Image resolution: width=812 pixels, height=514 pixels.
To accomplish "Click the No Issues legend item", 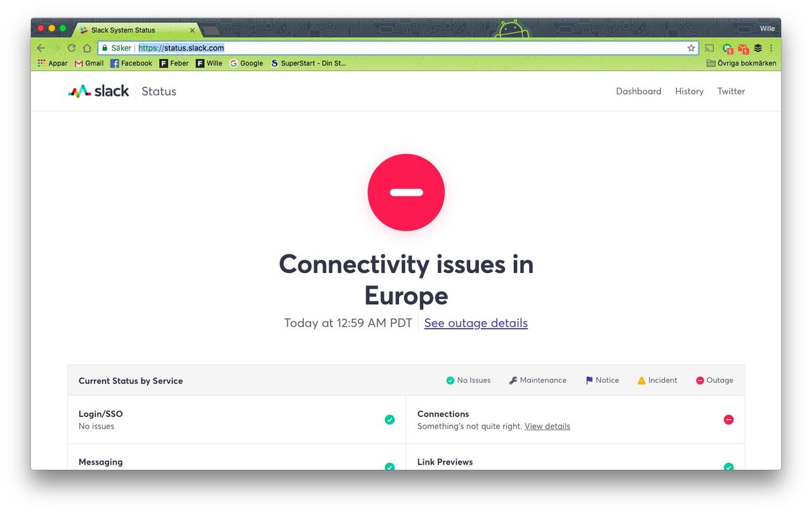I will pyautogui.click(x=468, y=380).
